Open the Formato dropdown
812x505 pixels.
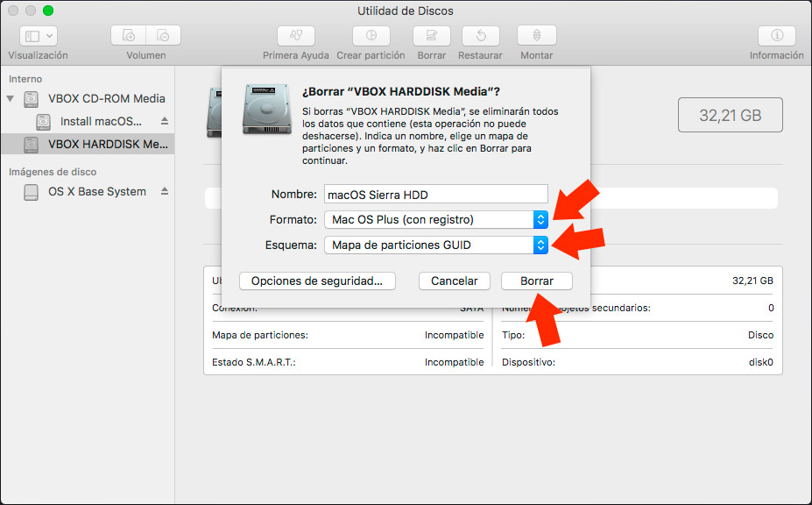coord(436,220)
